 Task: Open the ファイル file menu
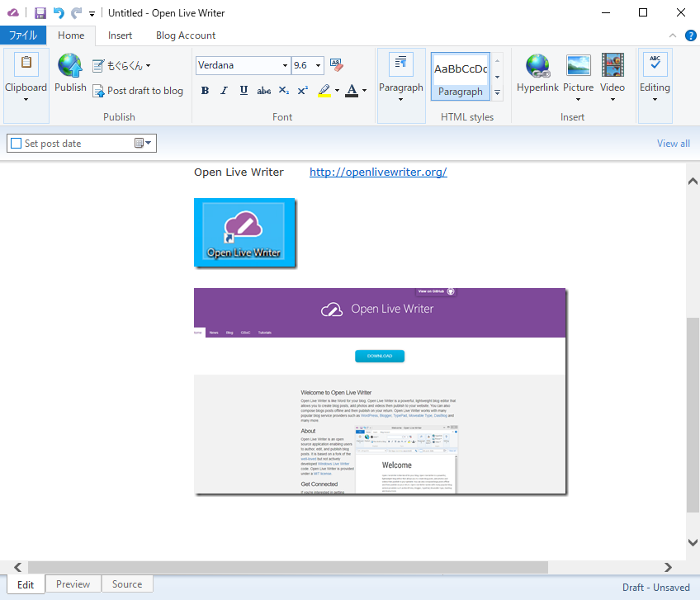click(x=23, y=35)
